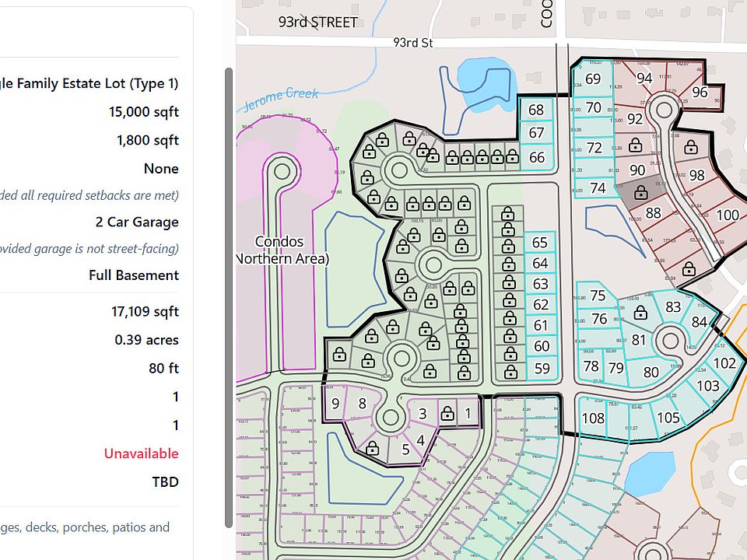Click the Condos Northern Area label
747x560 pixels.
[282, 250]
